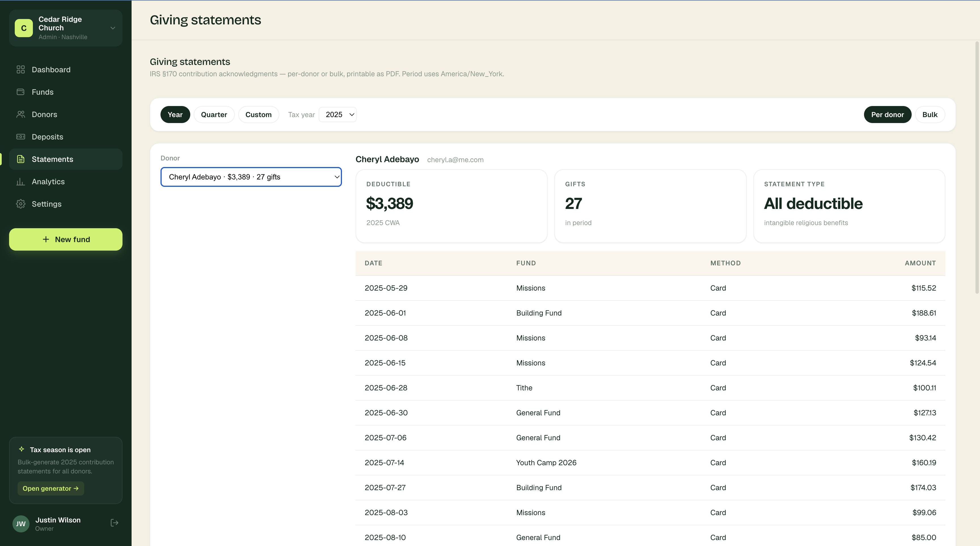Click amount $160.19
The image size is (980, 546).
point(924,463)
